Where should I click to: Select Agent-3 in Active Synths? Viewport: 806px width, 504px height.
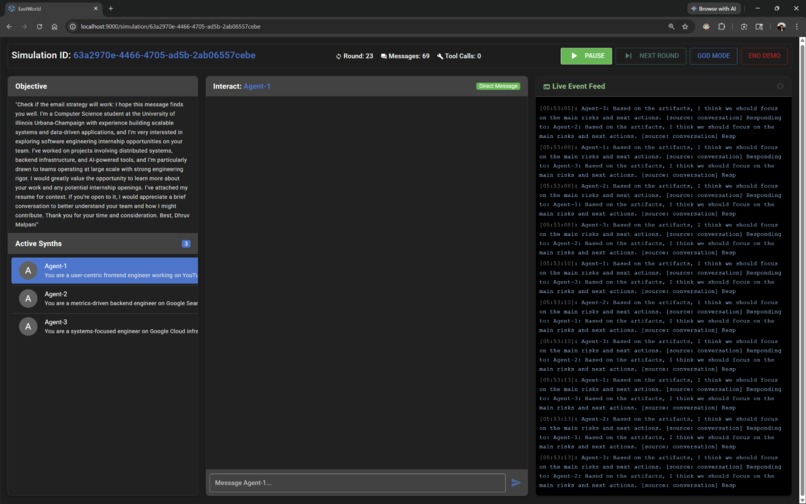pyautogui.click(x=104, y=327)
